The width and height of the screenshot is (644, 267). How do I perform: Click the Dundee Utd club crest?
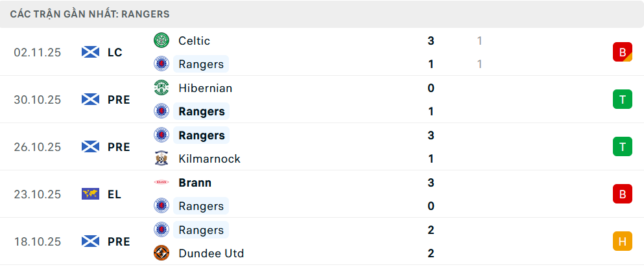pyautogui.click(x=161, y=253)
